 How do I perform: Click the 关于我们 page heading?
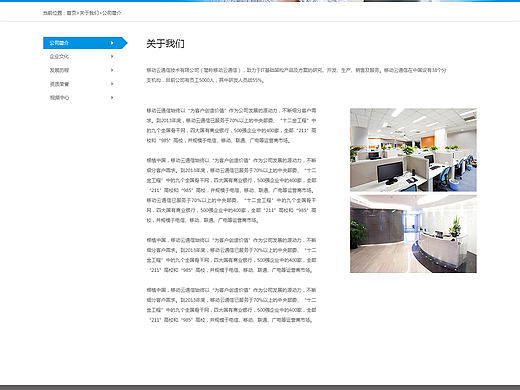(x=165, y=44)
